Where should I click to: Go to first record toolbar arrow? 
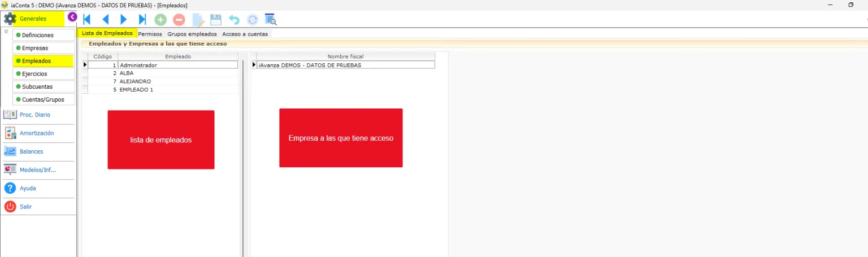87,20
